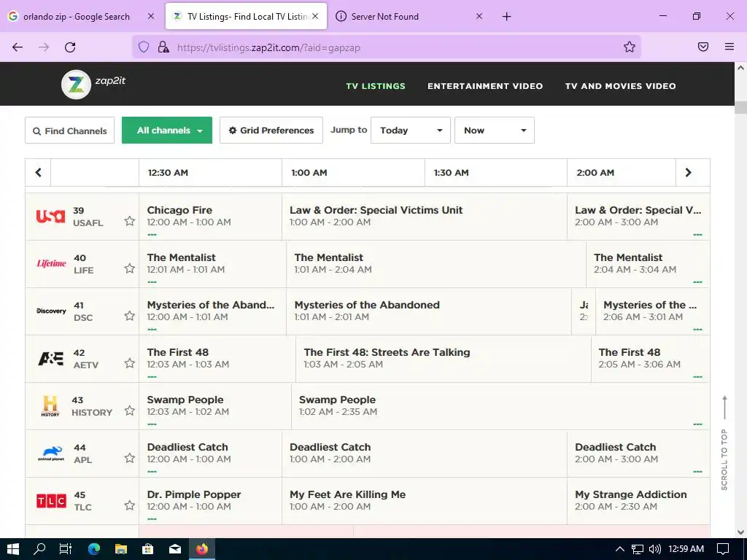Click the Find Channels button
Image resolution: width=747 pixels, height=560 pixels.
click(x=69, y=131)
